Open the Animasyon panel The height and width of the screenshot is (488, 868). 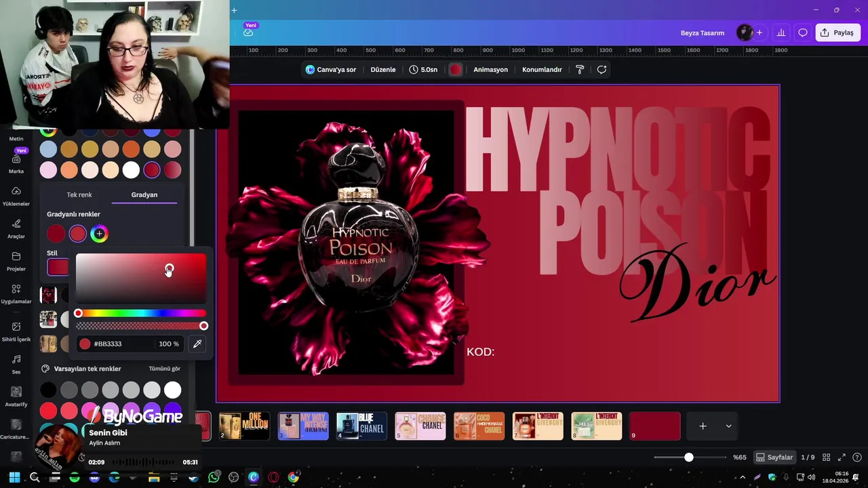[x=490, y=69]
